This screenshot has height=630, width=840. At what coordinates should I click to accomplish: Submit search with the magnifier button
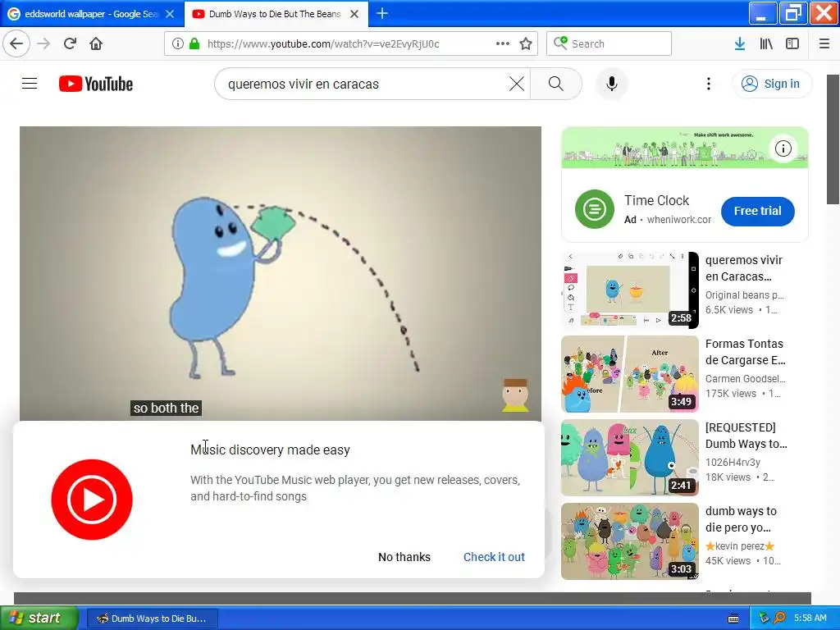[556, 84]
